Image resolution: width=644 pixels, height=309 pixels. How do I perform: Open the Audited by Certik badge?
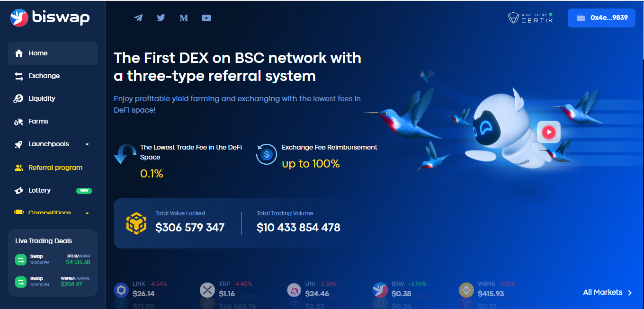[x=530, y=18]
